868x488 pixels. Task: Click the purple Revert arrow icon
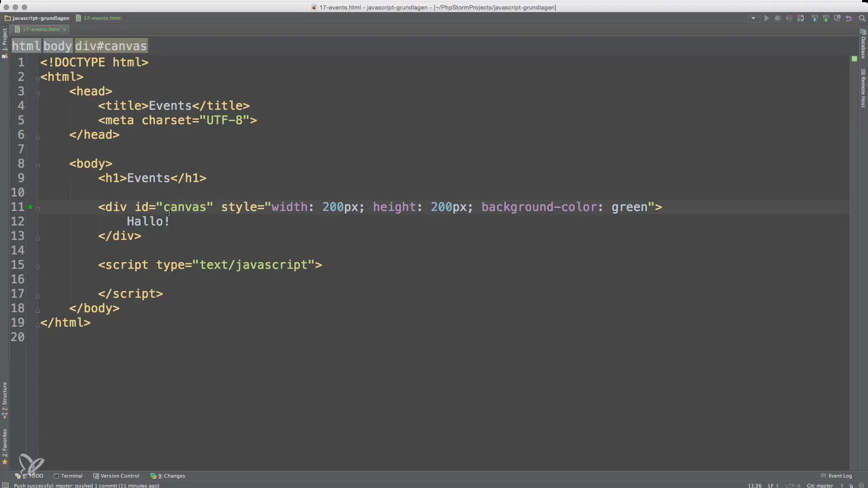(849, 19)
